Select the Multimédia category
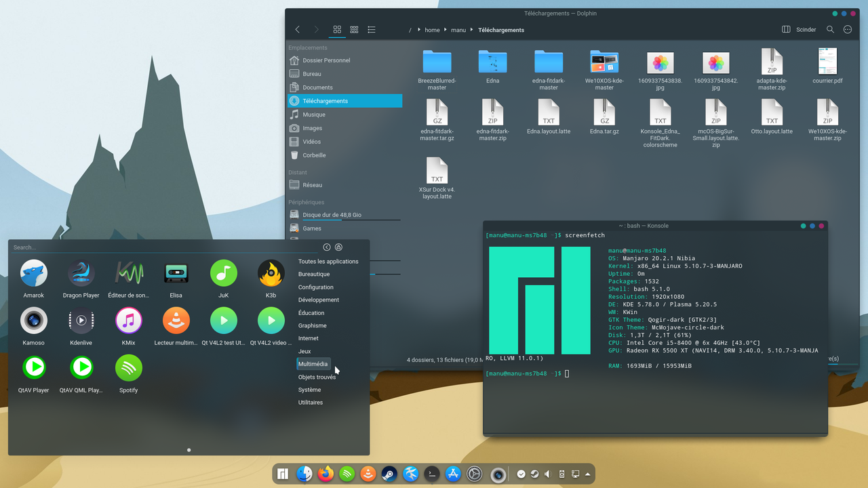 click(313, 364)
